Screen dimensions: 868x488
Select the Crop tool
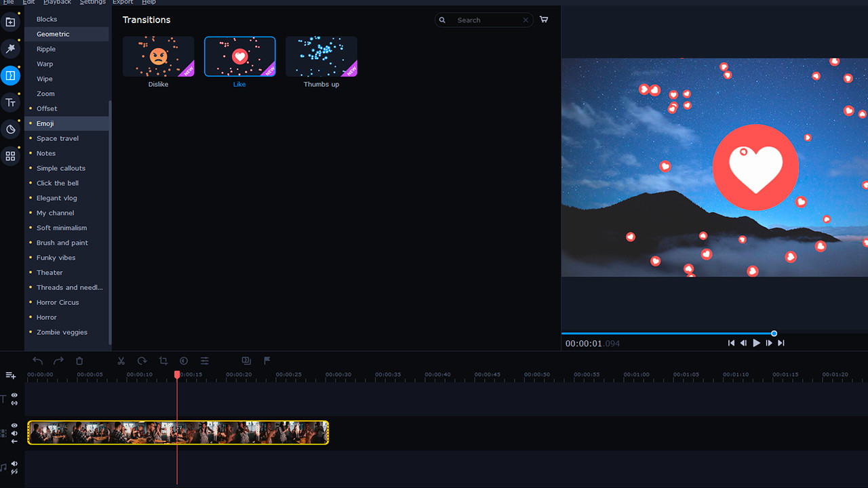163,361
